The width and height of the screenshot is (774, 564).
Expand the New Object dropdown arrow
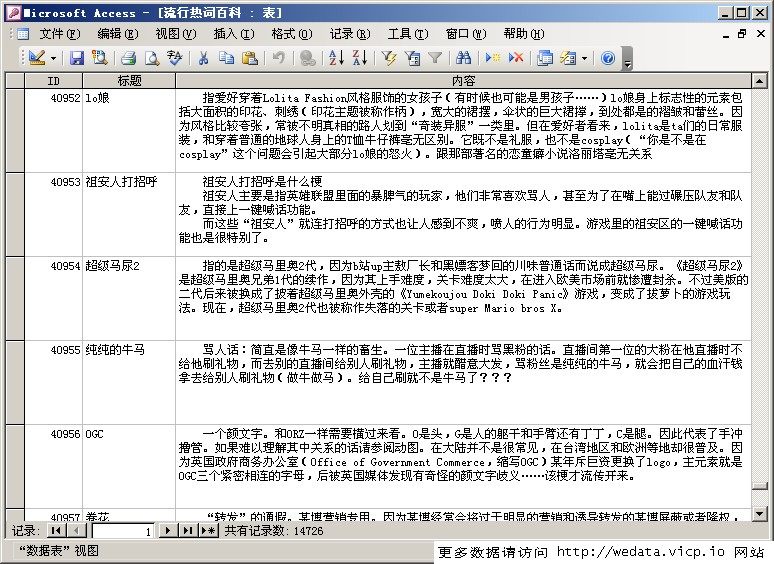[584, 58]
